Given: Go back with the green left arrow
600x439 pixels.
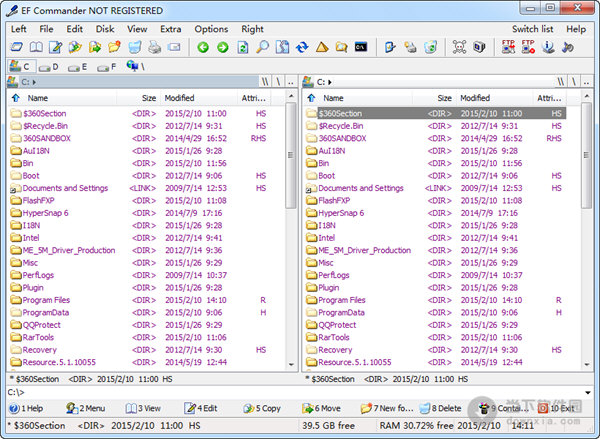Looking at the screenshot, I should 203,47.
